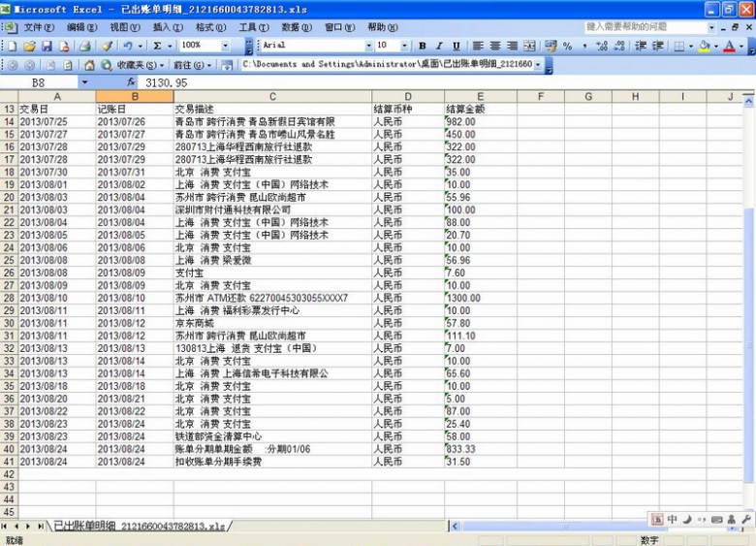Open the 文件(F) menu
The image size is (756, 546).
[39, 27]
